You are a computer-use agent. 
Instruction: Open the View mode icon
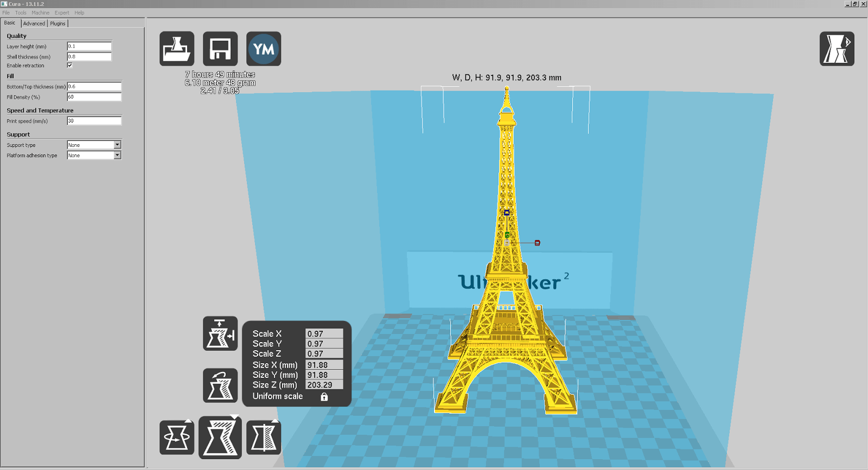pos(837,49)
